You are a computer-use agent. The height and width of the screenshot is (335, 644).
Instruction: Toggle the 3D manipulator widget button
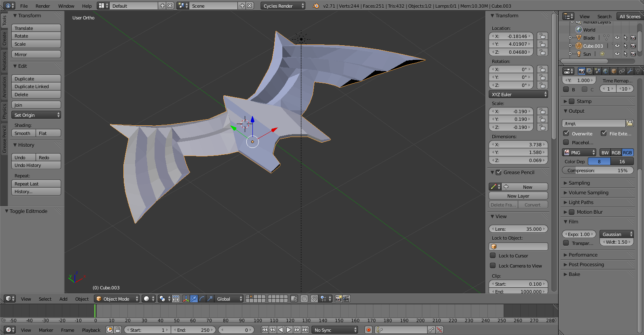[186, 299]
